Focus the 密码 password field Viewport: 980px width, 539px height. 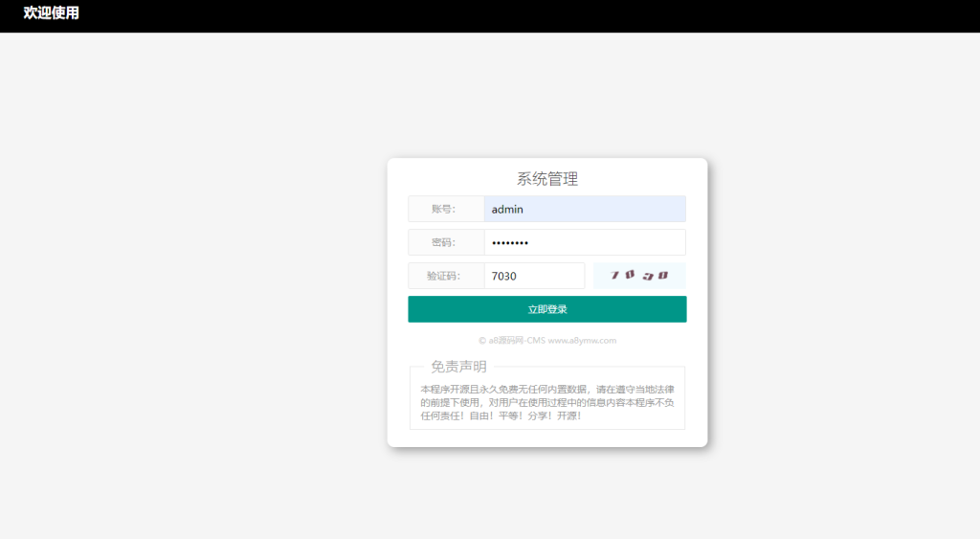click(x=585, y=242)
